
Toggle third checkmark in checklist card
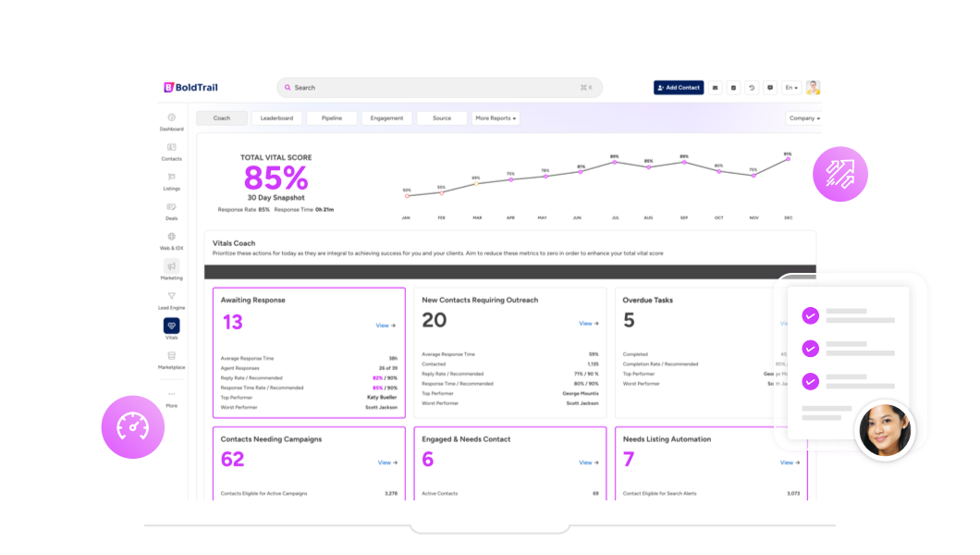pyautogui.click(x=810, y=381)
